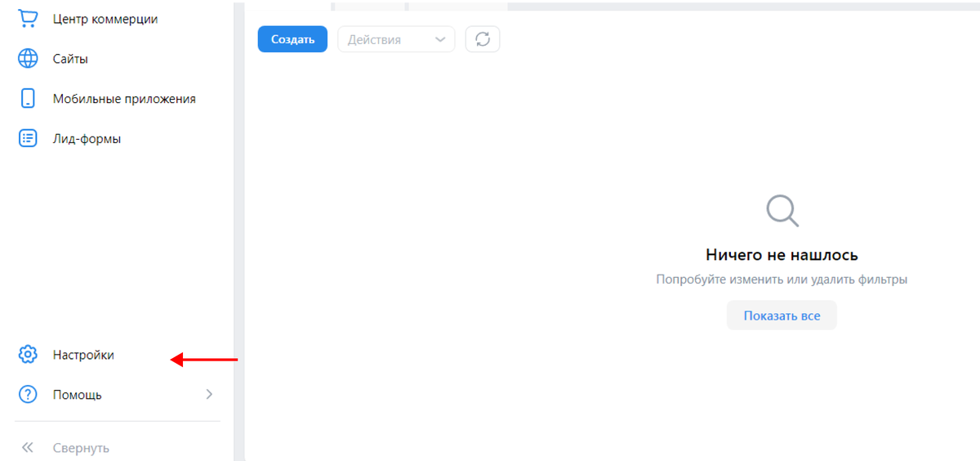
Task: Open the Помощь menu item
Action: pos(78,395)
